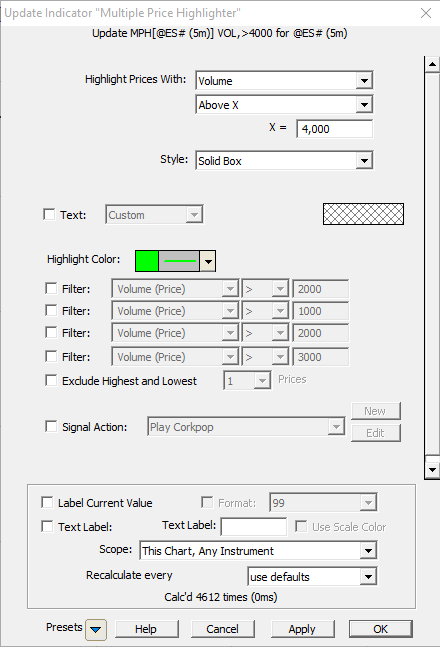Close the Update Indicator dialog

[426, 13]
